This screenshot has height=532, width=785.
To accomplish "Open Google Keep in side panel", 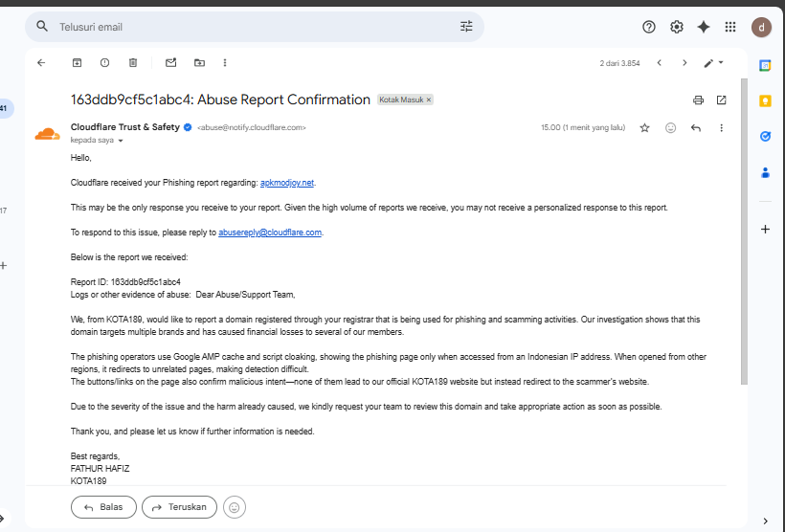I will [765, 101].
